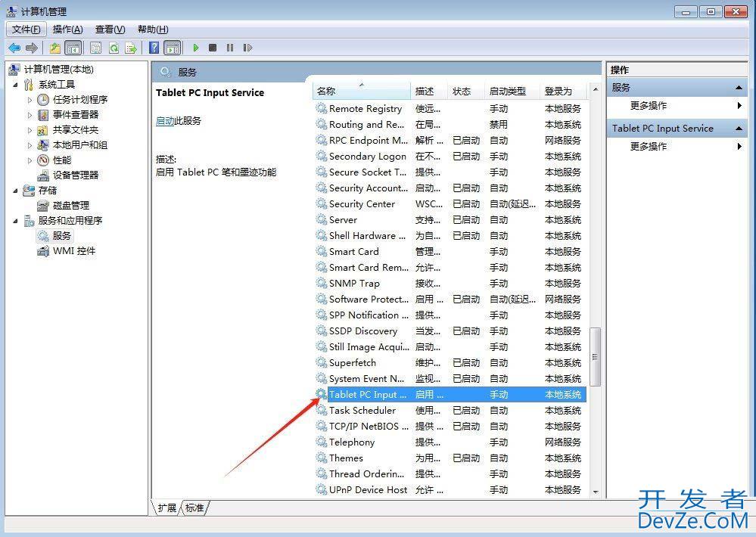Click the forward arrow toolbar icon

point(32,48)
